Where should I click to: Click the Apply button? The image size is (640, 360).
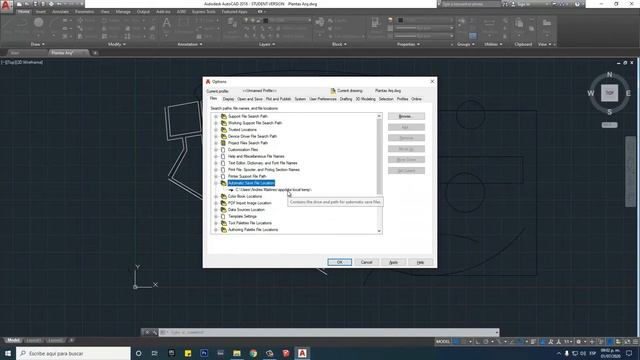click(393, 262)
